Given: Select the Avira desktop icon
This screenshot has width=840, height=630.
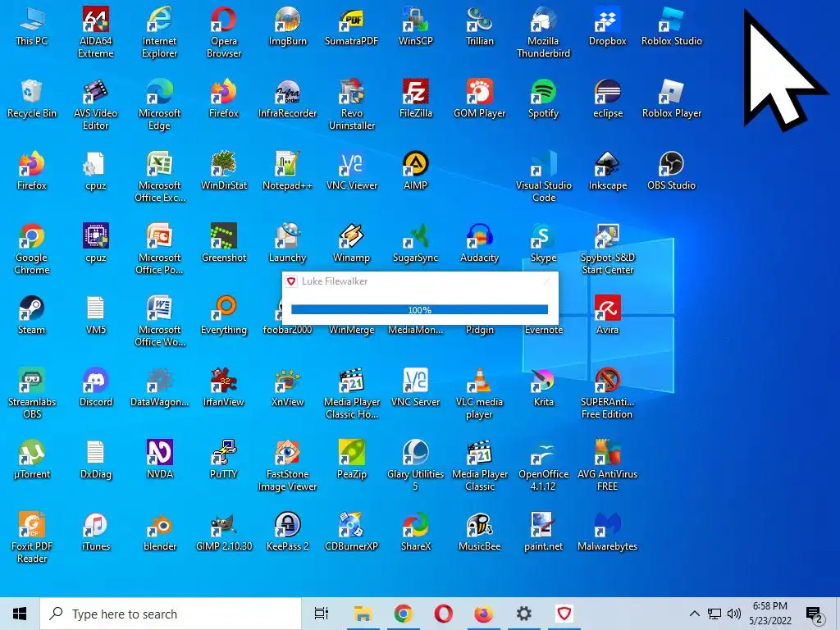Looking at the screenshot, I should [x=608, y=316].
